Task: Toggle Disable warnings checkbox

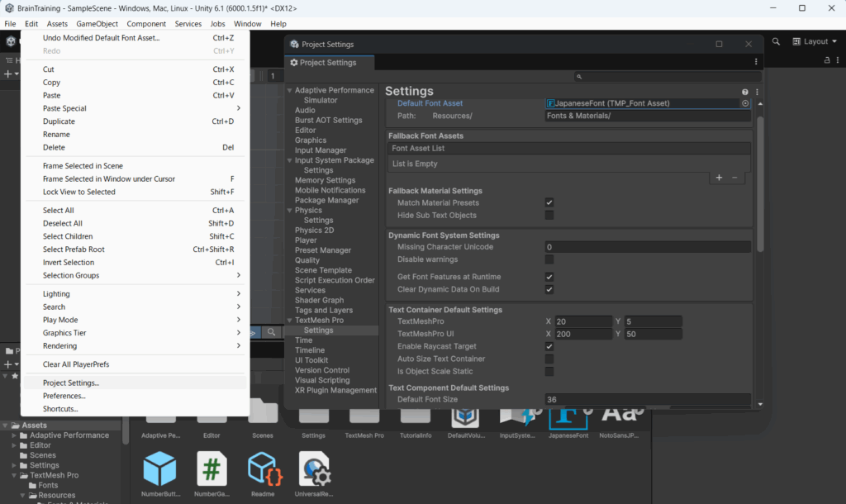Action: [549, 259]
